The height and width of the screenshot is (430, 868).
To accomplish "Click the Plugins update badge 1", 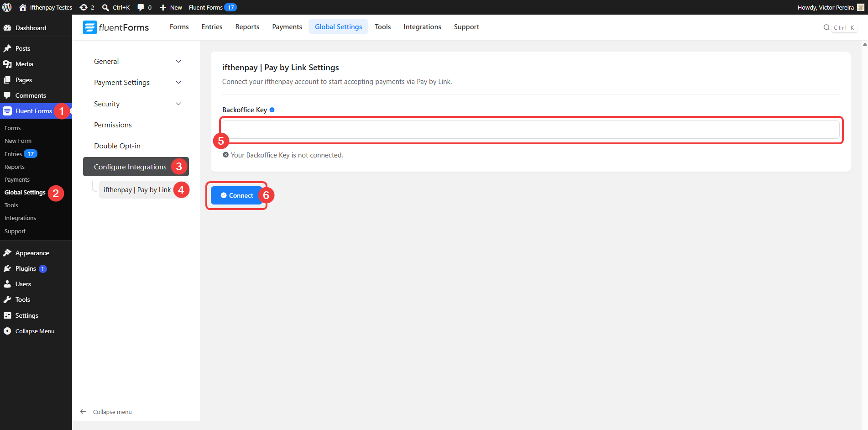I will point(43,269).
